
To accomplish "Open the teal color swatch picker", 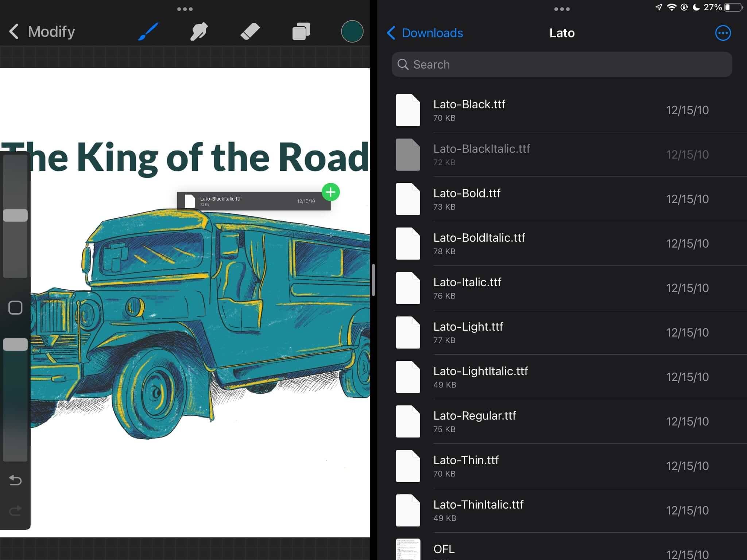I will click(352, 31).
